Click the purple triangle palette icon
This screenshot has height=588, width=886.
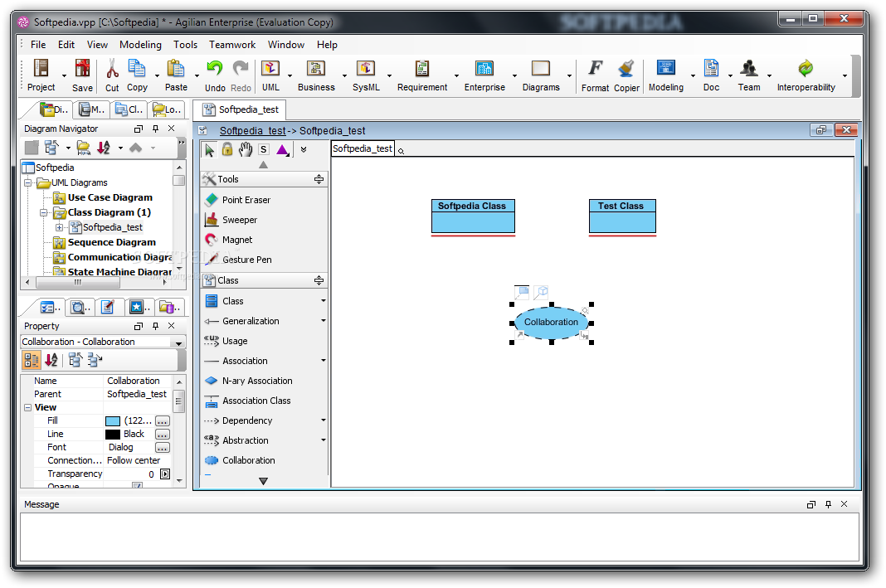(x=283, y=149)
